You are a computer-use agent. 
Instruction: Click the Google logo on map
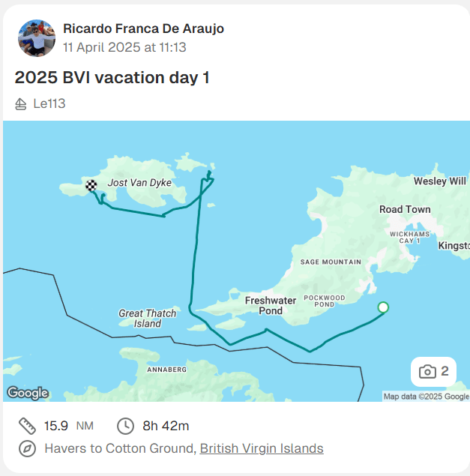28,393
